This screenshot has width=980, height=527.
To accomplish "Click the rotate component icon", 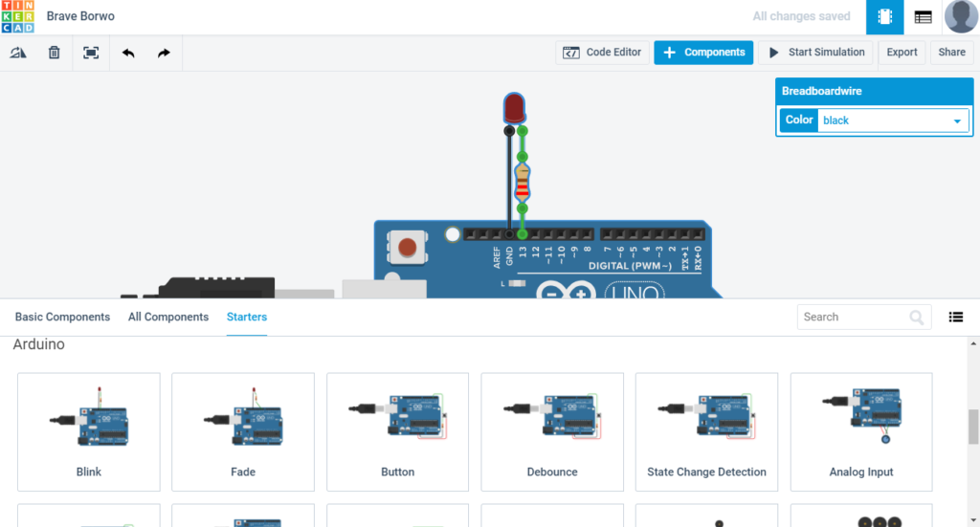I will [x=18, y=53].
